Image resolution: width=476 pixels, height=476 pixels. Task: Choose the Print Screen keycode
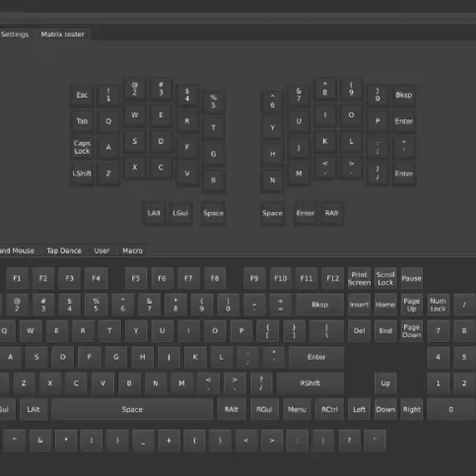pos(359,278)
